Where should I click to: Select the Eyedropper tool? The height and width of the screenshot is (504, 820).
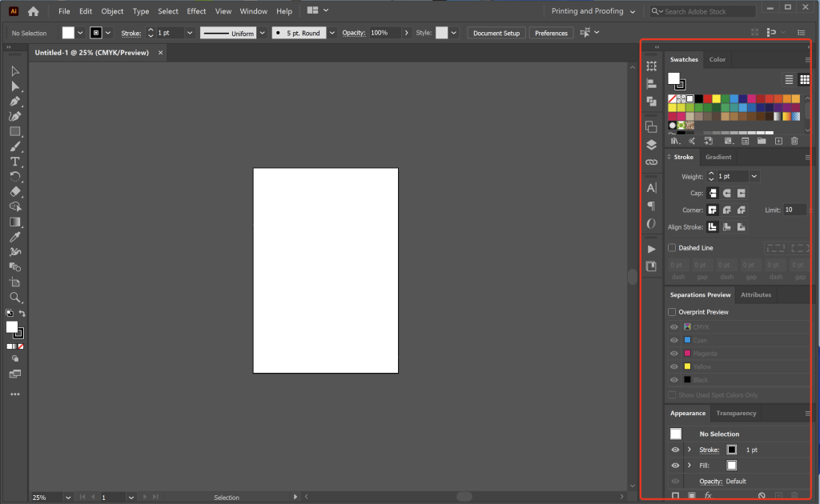(x=14, y=238)
